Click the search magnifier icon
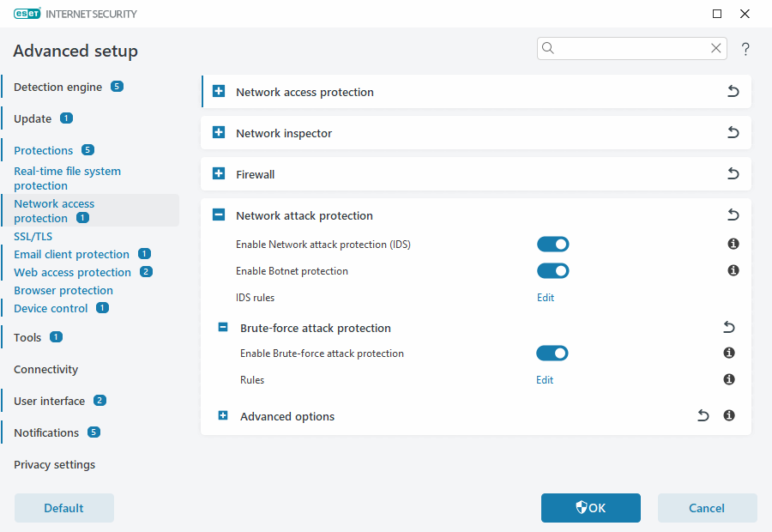The height and width of the screenshot is (532, 772). coord(548,48)
